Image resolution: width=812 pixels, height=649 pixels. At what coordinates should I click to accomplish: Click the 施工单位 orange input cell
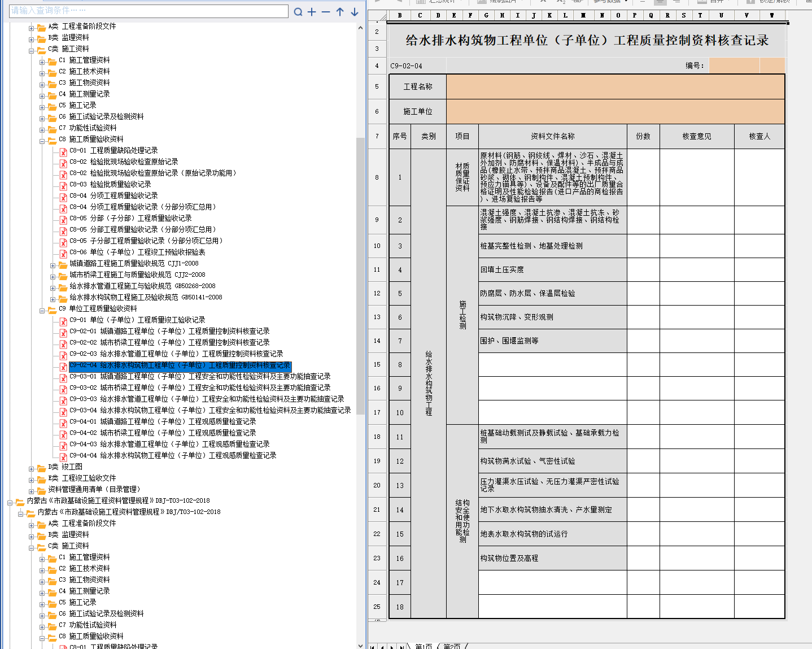[615, 111]
